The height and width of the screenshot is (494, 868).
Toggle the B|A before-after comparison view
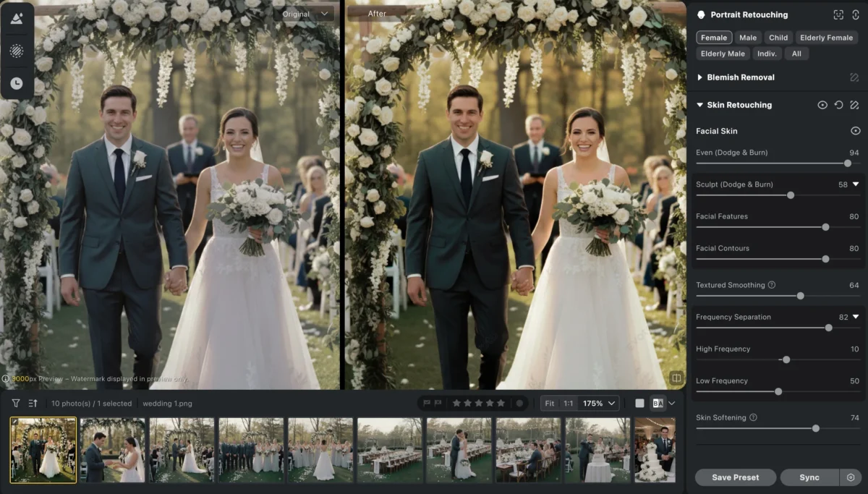(x=658, y=403)
